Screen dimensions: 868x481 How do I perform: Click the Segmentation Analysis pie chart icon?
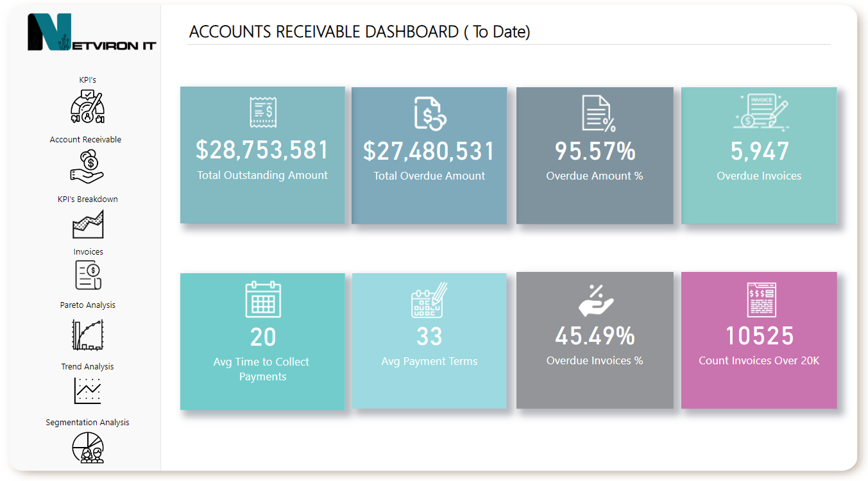coord(88,448)
